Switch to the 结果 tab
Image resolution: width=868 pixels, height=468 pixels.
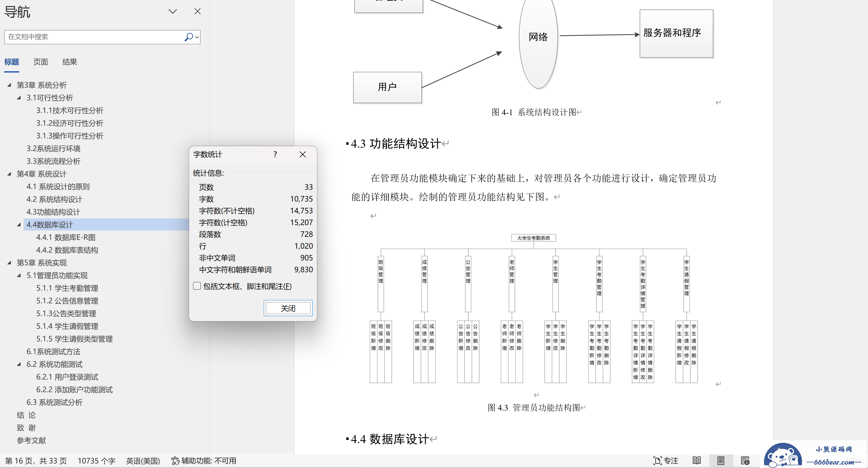click(x=70, y=62)
